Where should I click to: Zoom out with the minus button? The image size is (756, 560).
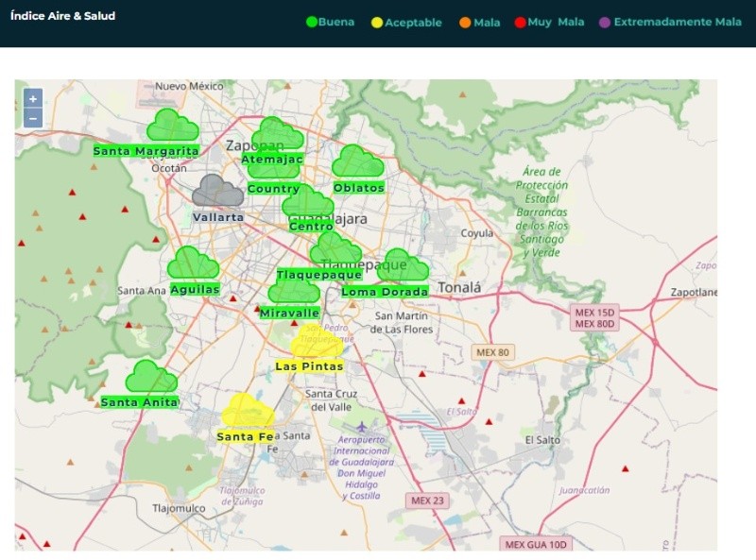click(x=33, y=118)
